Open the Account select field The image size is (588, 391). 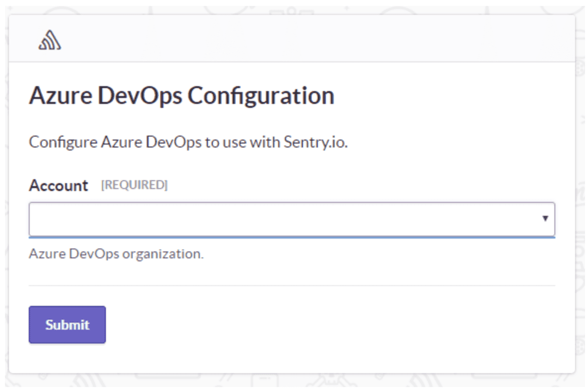tap(287, 218)
